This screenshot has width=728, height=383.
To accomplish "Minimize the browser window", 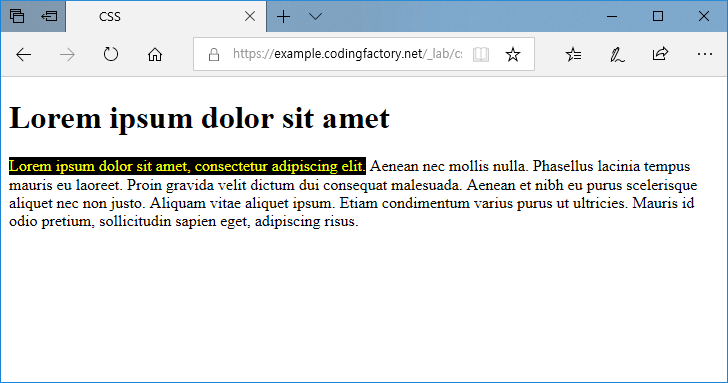I will pos(612,17).
